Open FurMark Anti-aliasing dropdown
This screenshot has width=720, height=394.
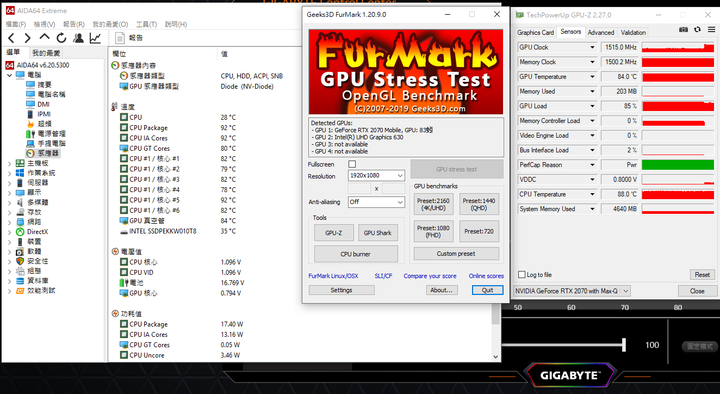pos(376,202)
